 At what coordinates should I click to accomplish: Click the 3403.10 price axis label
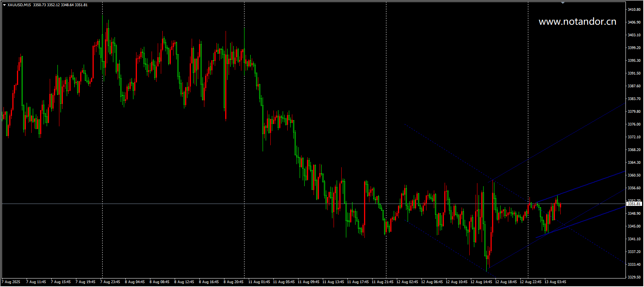click(x=634, y=35)
